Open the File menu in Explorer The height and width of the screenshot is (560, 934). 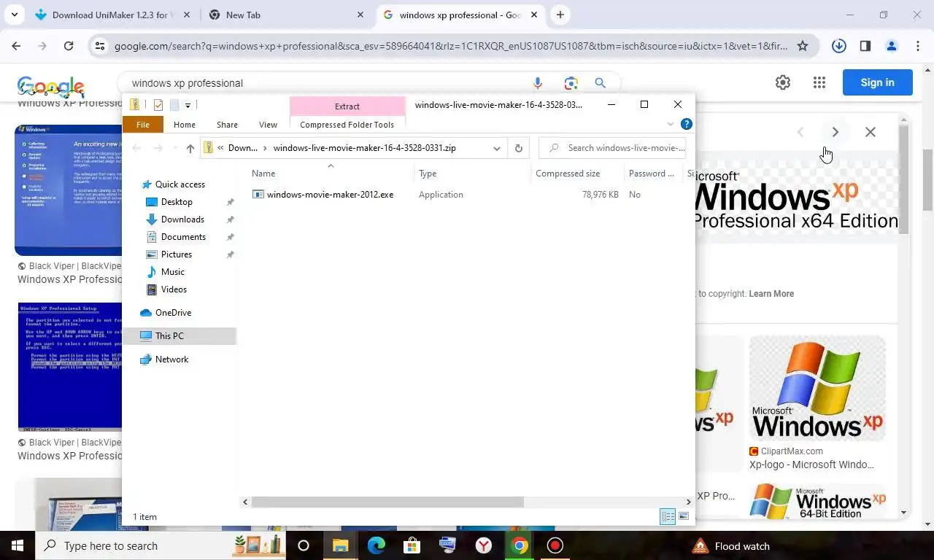[143, 125]
